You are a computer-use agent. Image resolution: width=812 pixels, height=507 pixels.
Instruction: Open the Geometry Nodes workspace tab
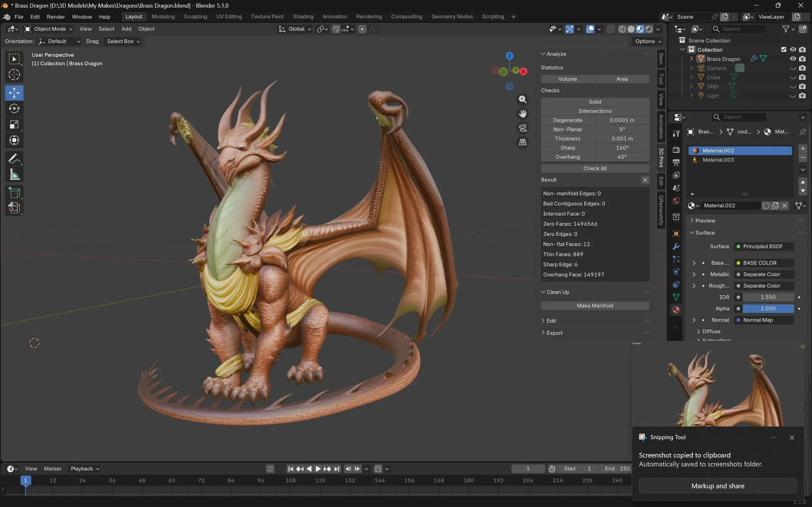click(452, 17)
